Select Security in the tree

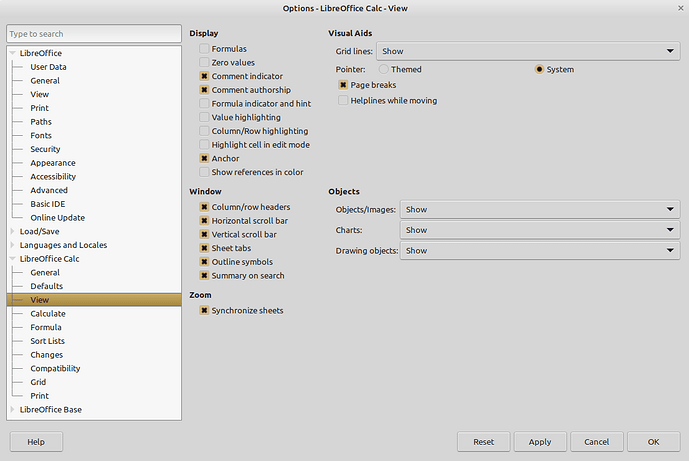pos(45,149)
